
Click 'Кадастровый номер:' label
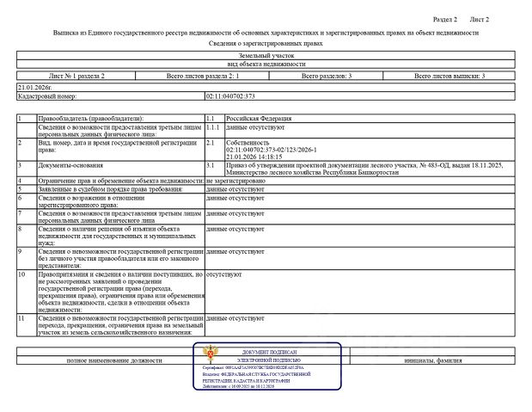pos(47,96)
